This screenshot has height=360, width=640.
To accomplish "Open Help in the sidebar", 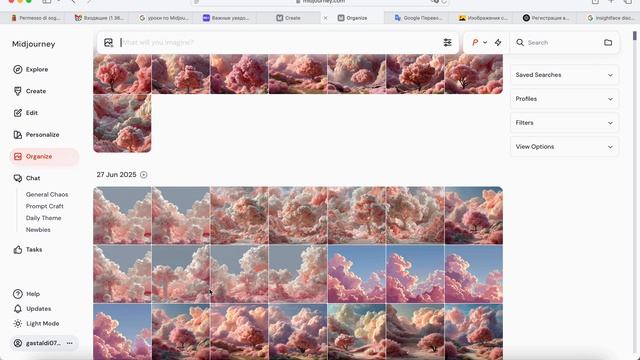I will point(27,294).
